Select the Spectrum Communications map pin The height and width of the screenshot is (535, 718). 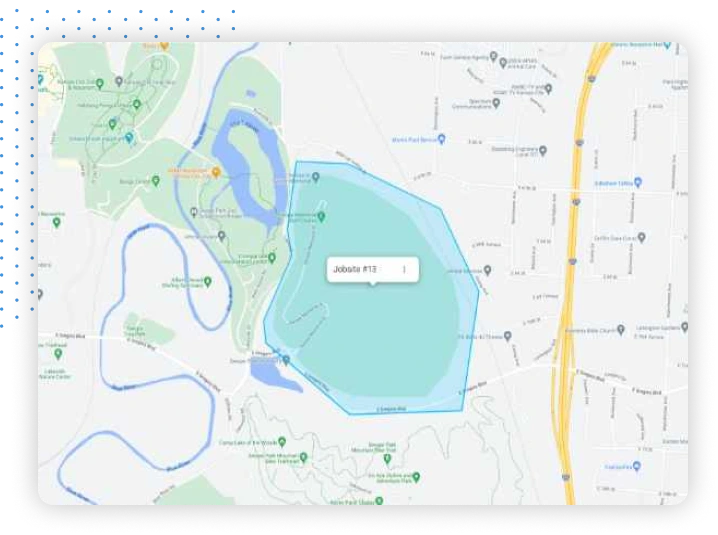[497, 102]
